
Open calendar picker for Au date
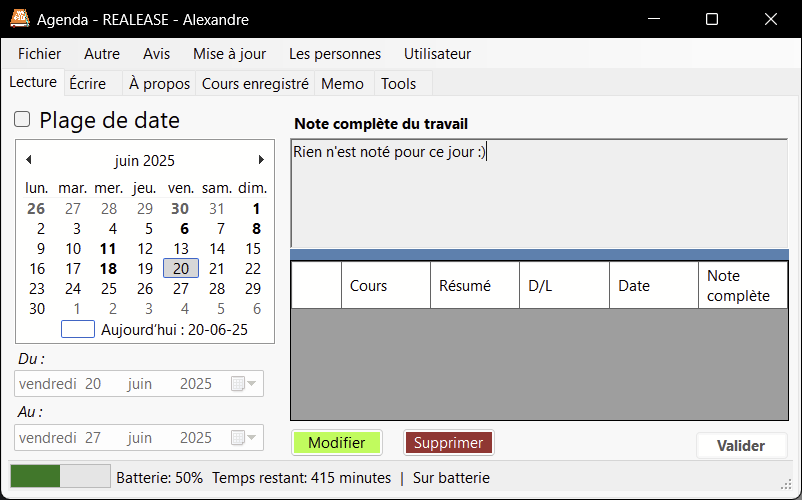[x=243, y=438]
